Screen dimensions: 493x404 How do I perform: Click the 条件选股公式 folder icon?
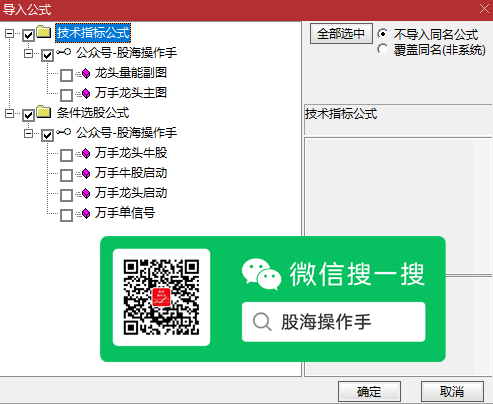click(44, 112)
